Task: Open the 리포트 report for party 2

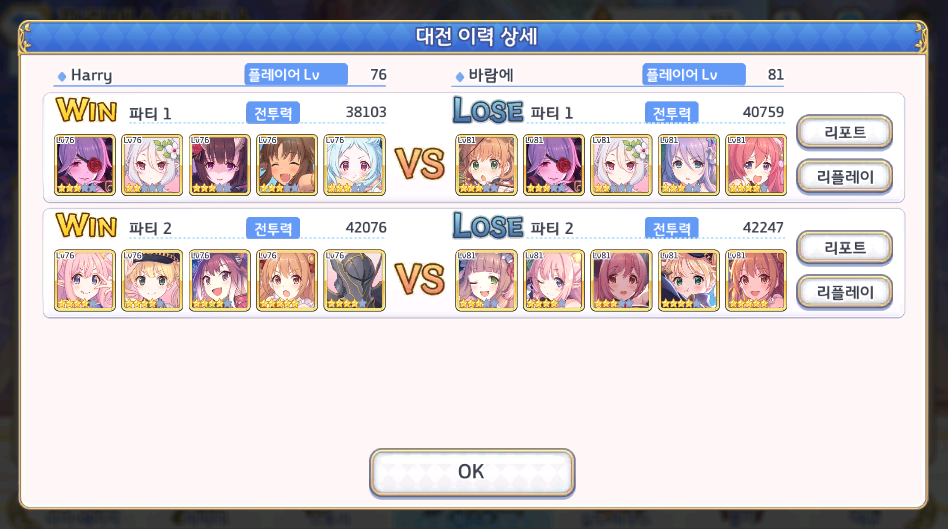Action: 845,247
